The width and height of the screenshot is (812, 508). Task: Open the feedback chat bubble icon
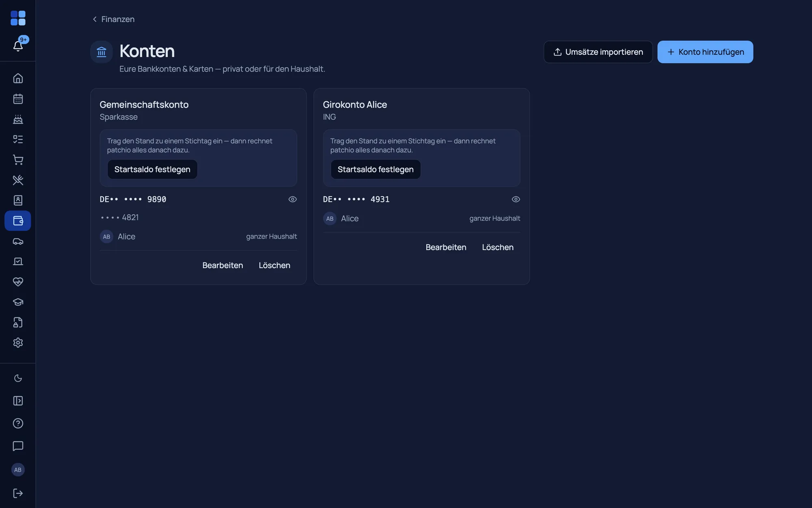(18, 446)
